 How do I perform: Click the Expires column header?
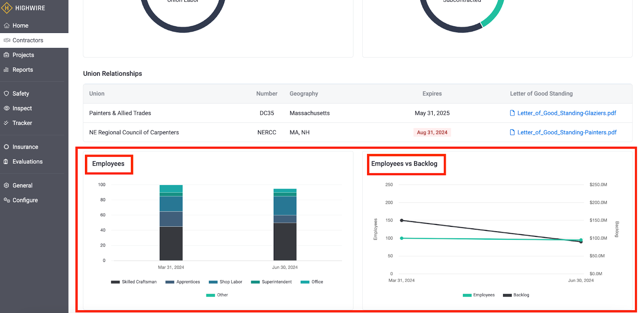point(432,94)
